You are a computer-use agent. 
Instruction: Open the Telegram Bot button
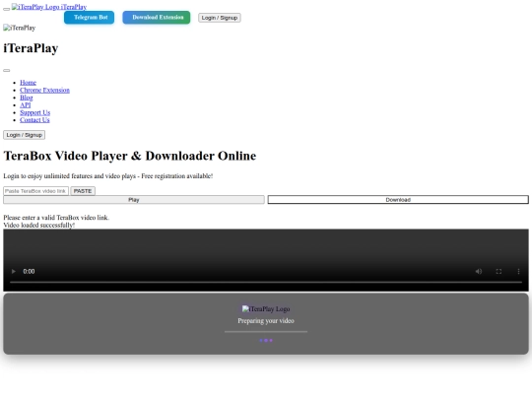[89, 18]
